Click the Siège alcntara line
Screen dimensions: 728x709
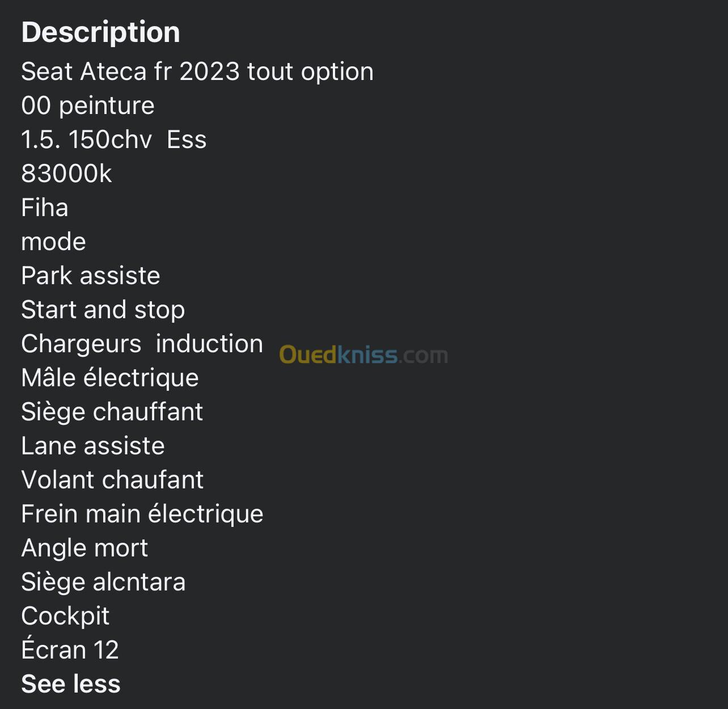(103, 583)
